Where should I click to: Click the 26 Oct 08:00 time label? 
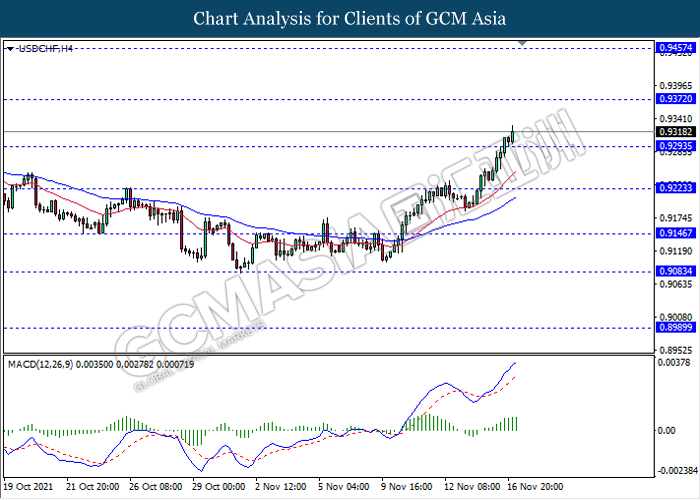point(155,487)
